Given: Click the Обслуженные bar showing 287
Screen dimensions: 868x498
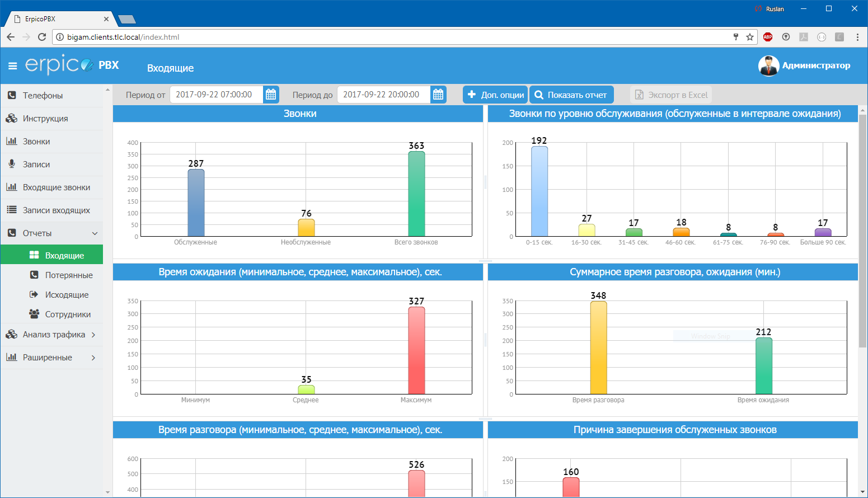Looking at the screenshot, I should click(196, 203).
